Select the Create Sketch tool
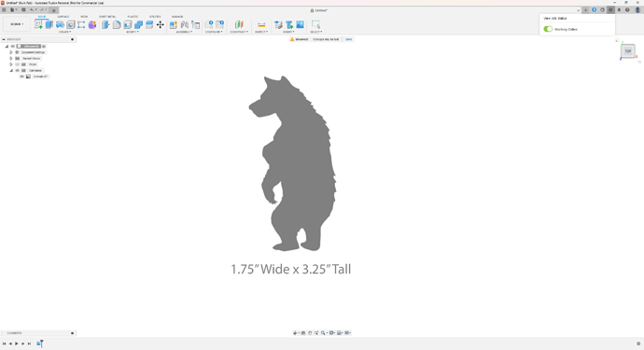Viewport: 644px width, 350px height. point(38,25)
